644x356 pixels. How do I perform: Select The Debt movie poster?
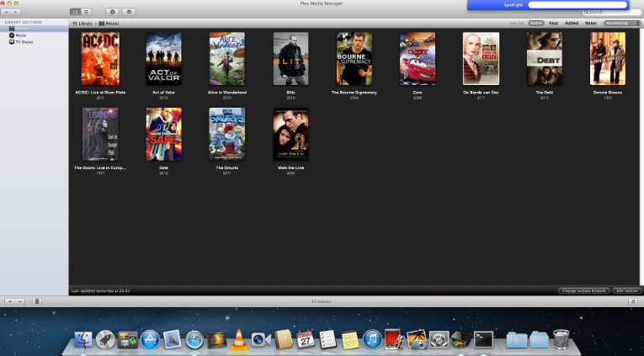pos(545,59)
